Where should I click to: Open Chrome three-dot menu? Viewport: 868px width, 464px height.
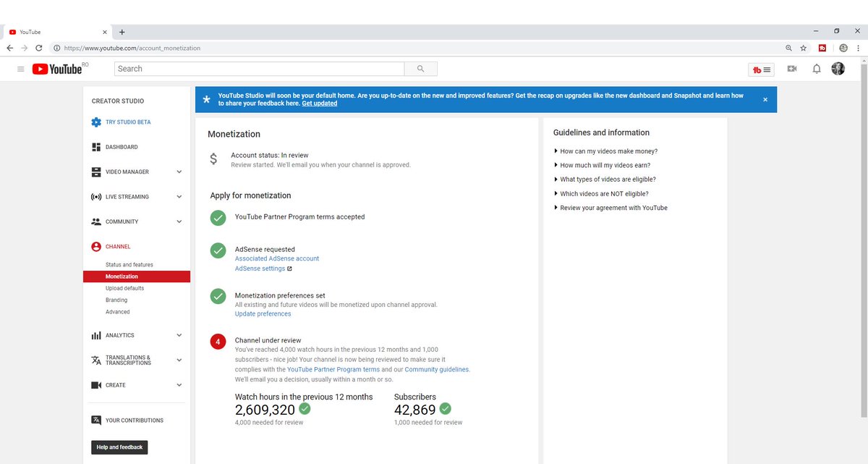click(859, 48)
